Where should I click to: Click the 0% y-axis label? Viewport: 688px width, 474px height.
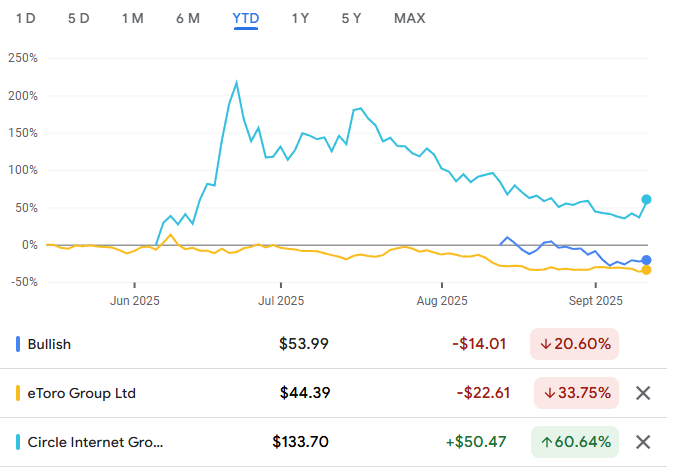pos(30,245)
